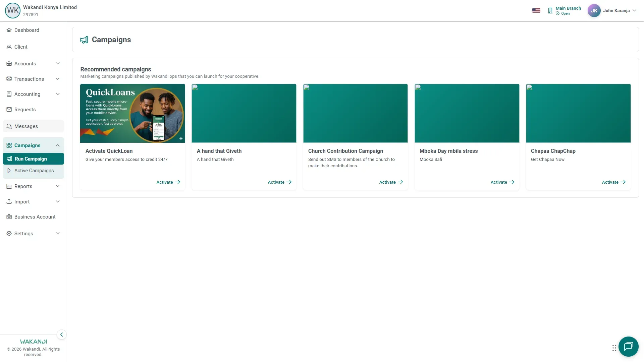Click the A hand that Giveth card image
The height and width of the screenshot is (362, 644).
244,113
